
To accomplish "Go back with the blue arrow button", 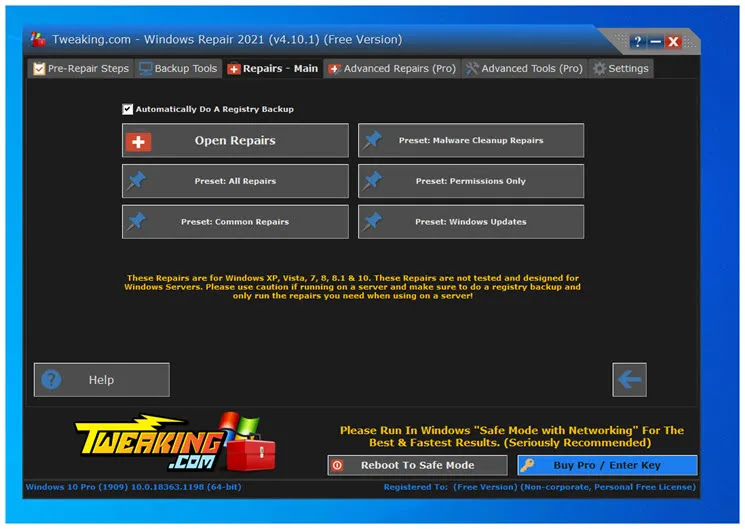I will pos(630,380).
